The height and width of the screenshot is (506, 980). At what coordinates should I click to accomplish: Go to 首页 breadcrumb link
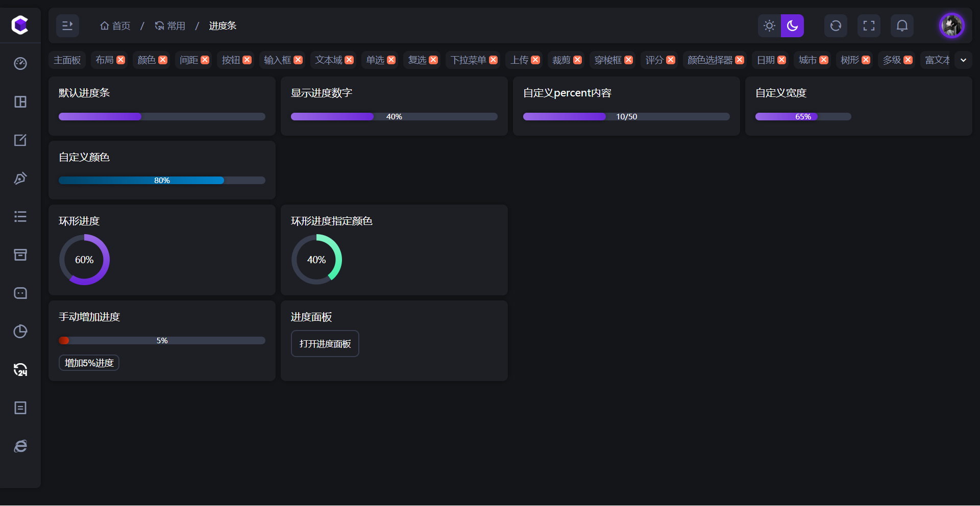point(115,26)
